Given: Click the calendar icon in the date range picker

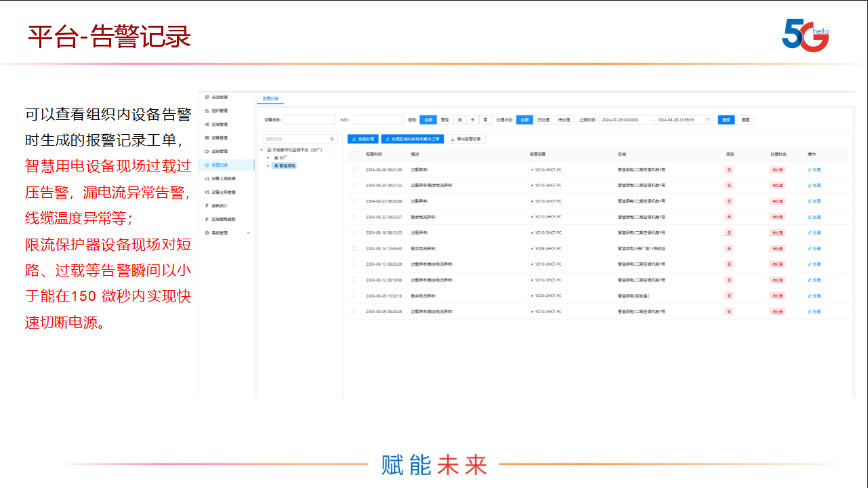Looking at the screenshot, I should coord(708,120).
